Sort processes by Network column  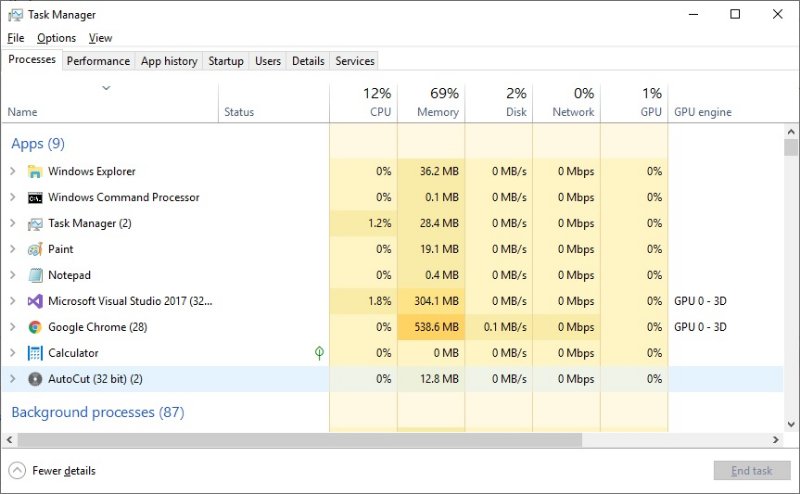pyautogui.click(x=567, y=103)
